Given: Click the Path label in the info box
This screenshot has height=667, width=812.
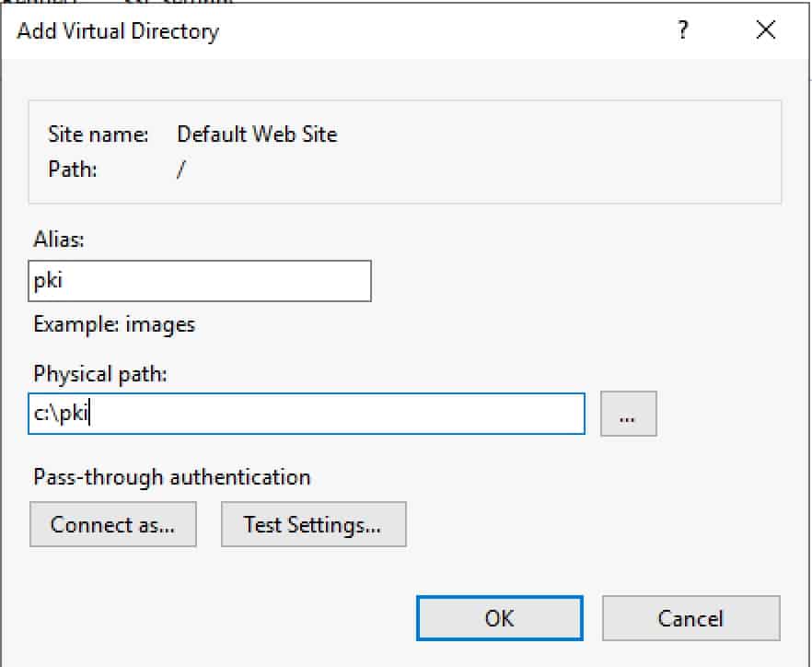Looking at the screenshot, I should point(73,170).
